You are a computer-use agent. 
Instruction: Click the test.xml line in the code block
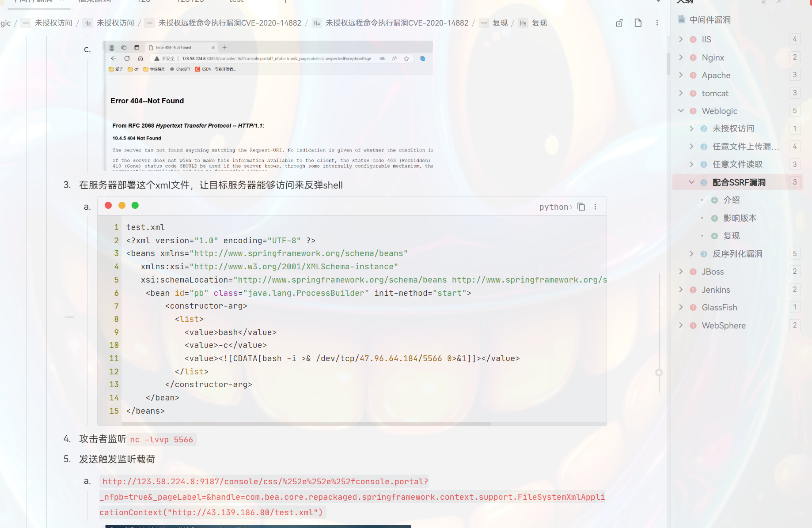point(145,227)
